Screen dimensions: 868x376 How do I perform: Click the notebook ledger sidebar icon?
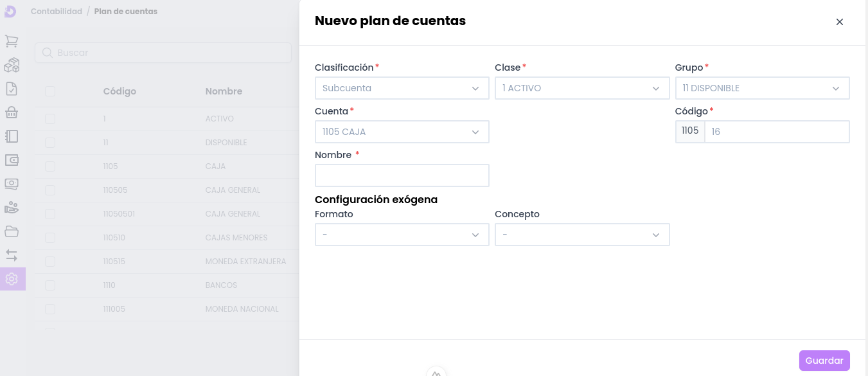click(12, 136)
